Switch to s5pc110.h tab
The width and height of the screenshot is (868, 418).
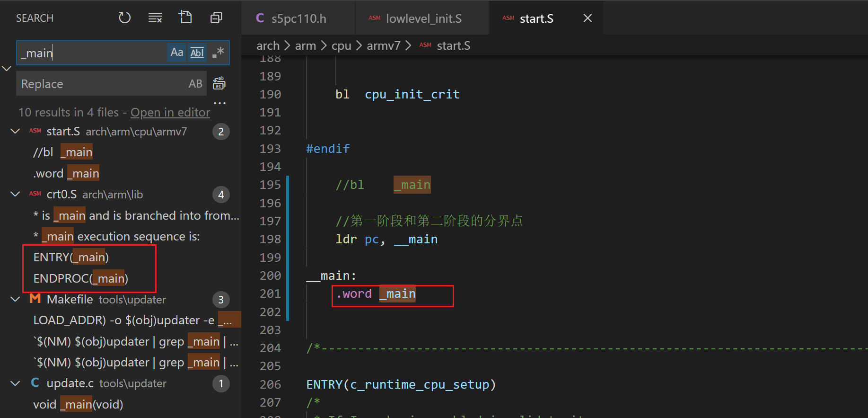pos(298,18)
